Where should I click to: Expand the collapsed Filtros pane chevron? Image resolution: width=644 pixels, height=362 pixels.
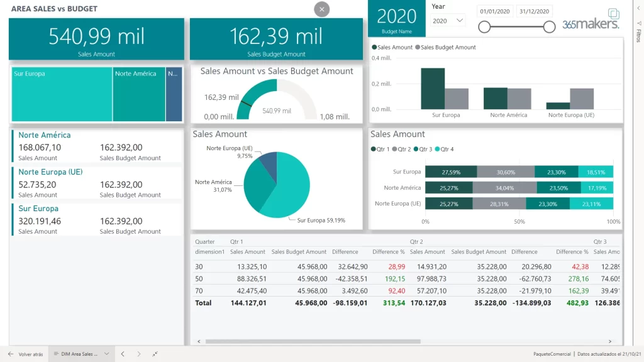pos(638,9)
